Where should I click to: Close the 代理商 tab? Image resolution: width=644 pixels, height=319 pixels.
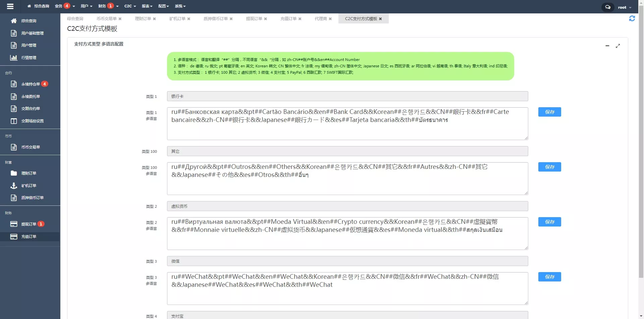pos(330,19)
